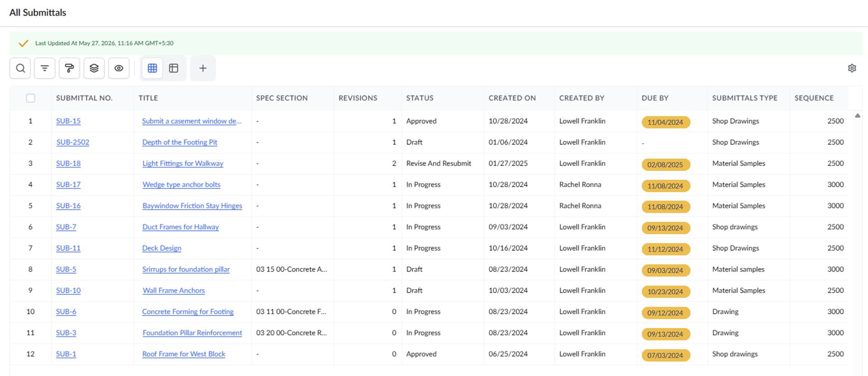The image size is (868, 376).
Task: Sort by the Status column header
Action: point(420,98)
